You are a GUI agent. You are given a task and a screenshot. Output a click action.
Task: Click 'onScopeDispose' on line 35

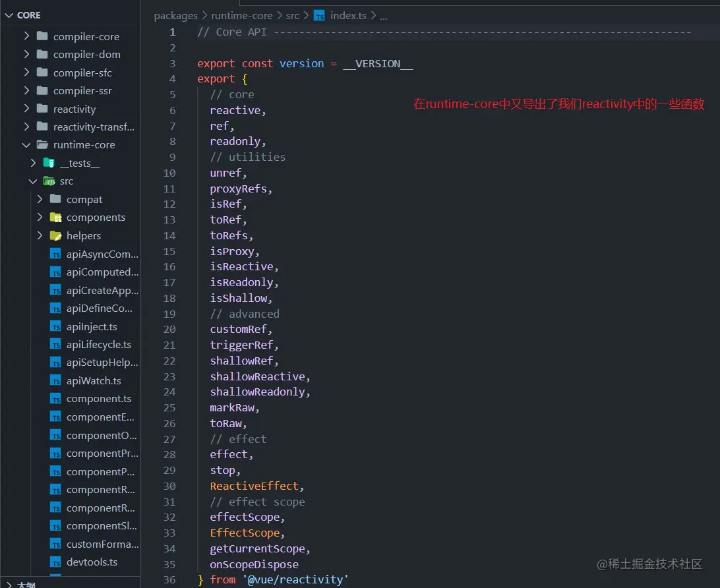[x=254, y=564]
